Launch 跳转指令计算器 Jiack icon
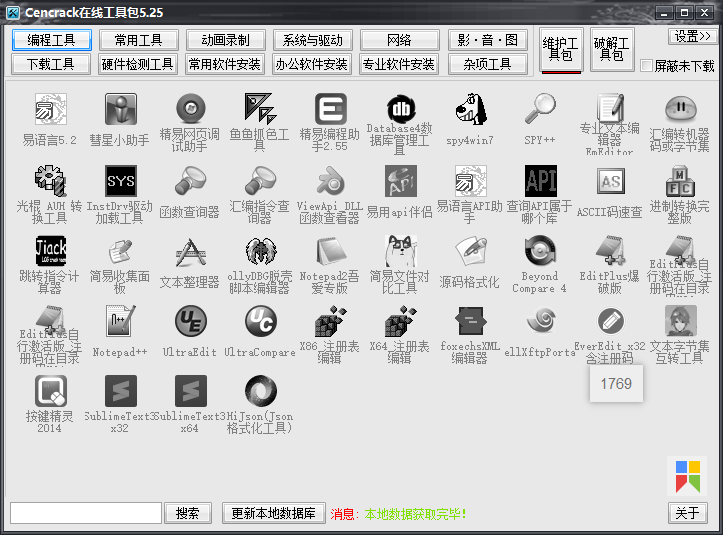The image size is (723, 535). 51,251
